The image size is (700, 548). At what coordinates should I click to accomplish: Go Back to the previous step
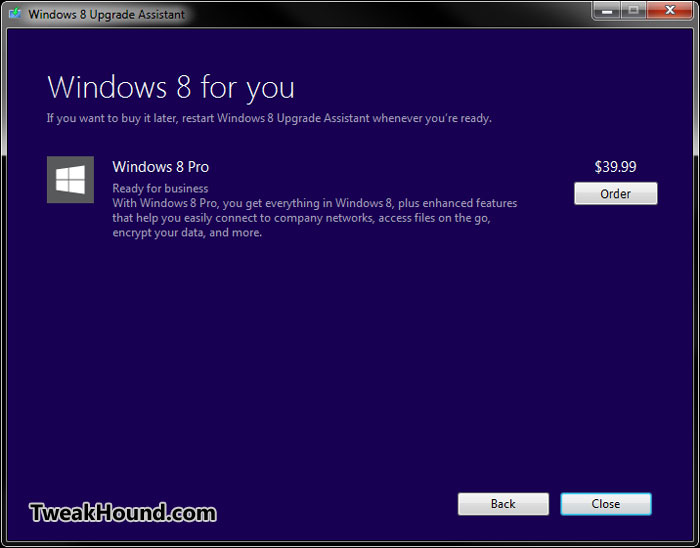(x=503, y=504)
